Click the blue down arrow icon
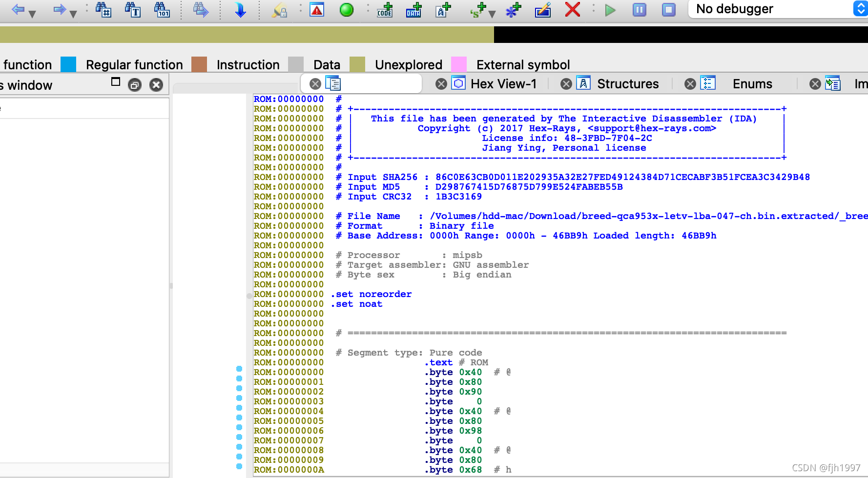Image resolution: width=868 pixels, height=478 pixels. tap(240, 10)
